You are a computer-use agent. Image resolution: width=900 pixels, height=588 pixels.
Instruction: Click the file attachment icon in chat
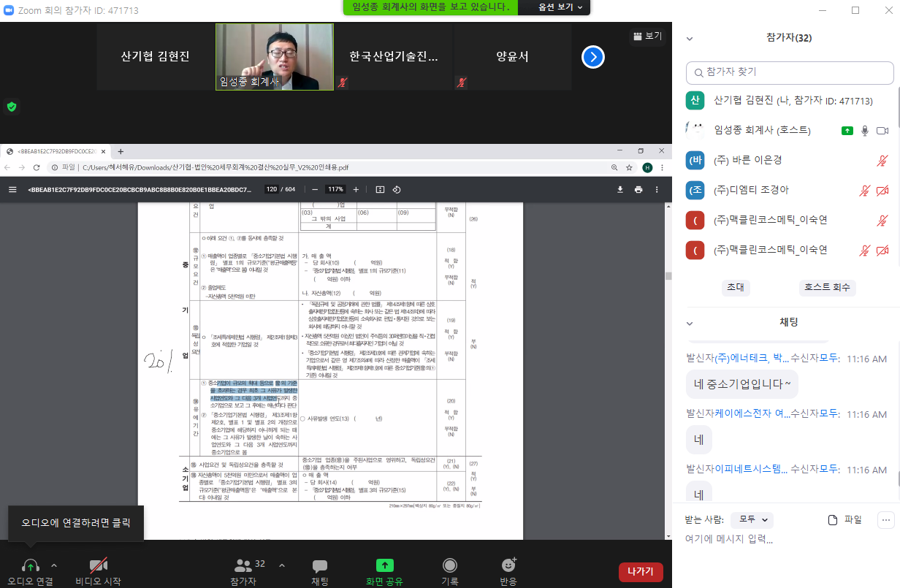[x=832, y=520]
